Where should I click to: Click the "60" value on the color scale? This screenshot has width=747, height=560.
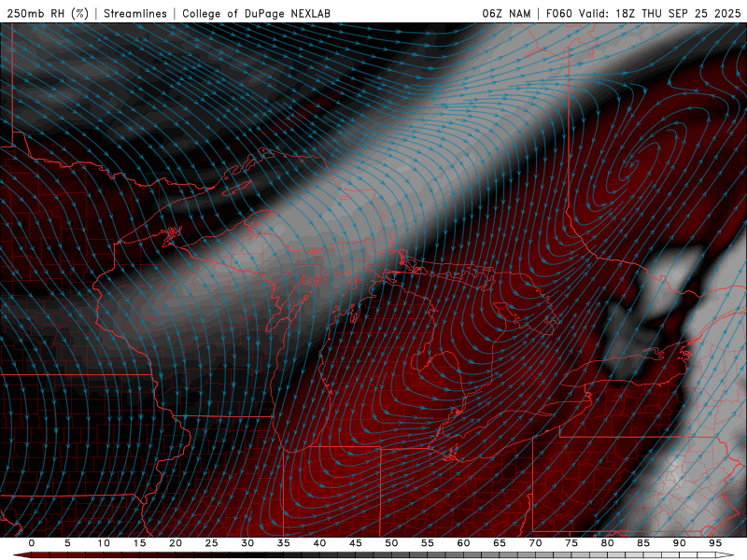(463, 543)
